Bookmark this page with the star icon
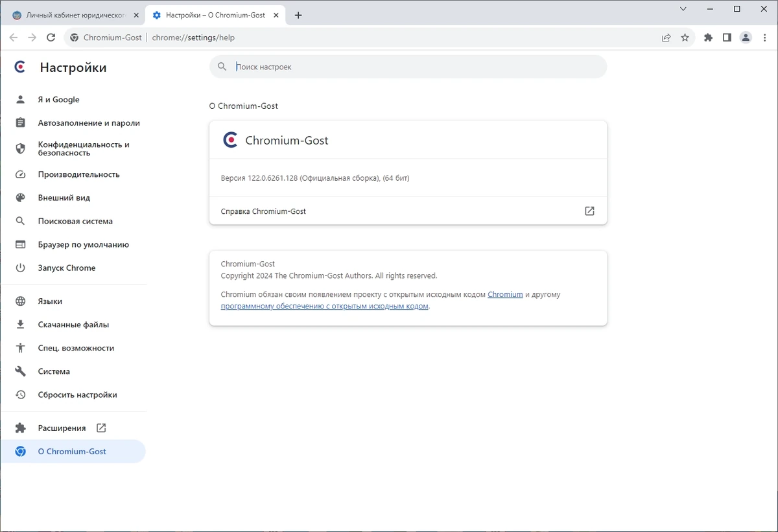778x532 pixels. pyautogui.click(x=685, y=38)
